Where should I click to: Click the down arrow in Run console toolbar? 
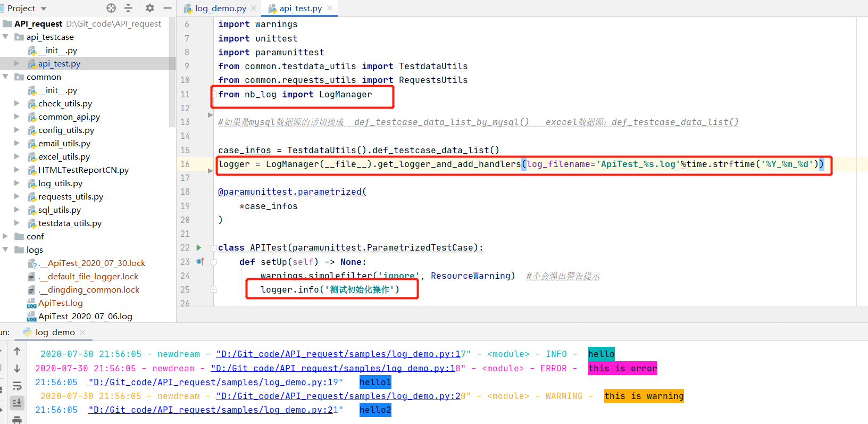(17, 368)
